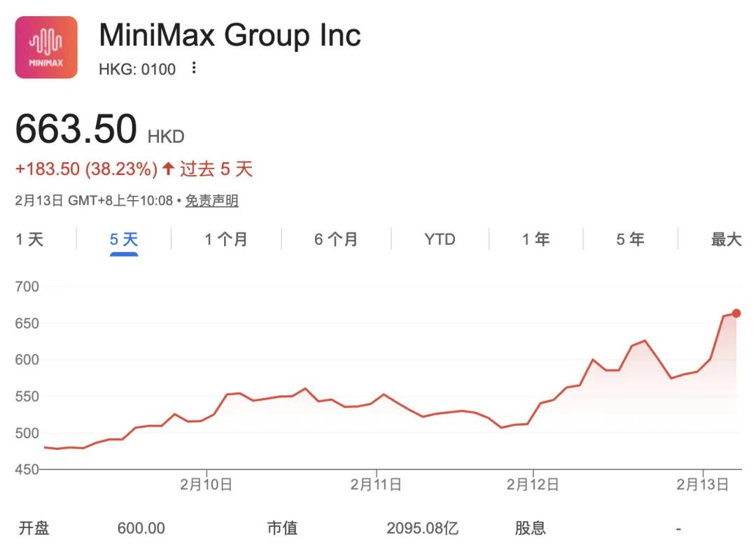The width and height of the screenshot is (756, 545).
Task: Click the 市值 market cap value 2095.08亿
Action: (422, 528)
